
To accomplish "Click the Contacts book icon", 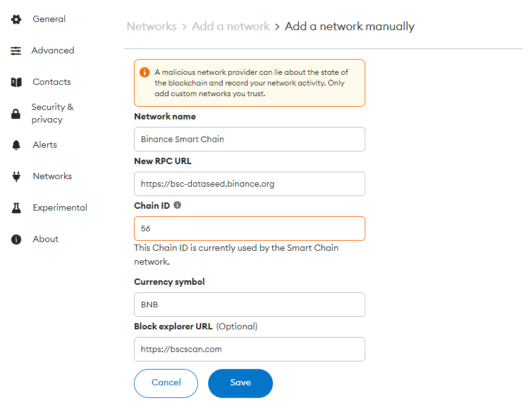I will (x=16, y=82).
